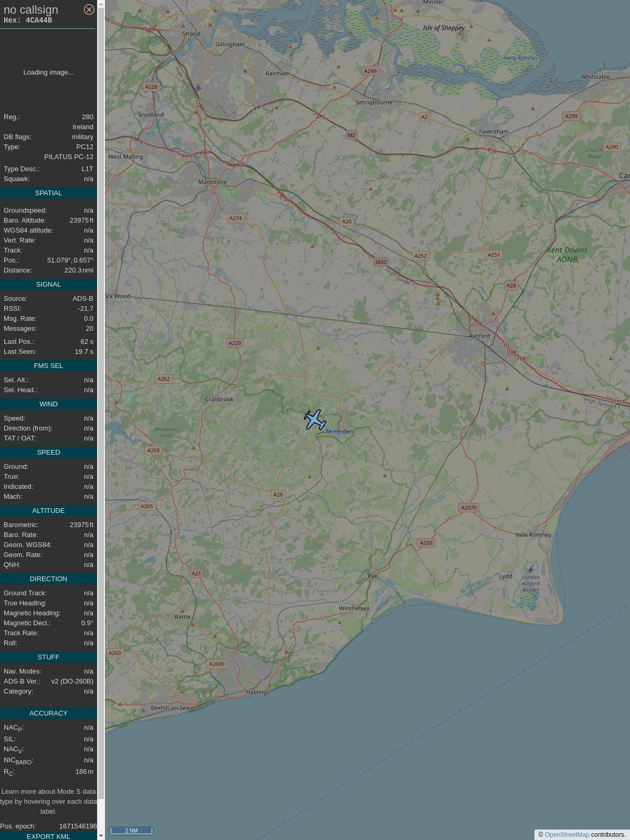630x840 pixels.
Task: Click the A229 road shield on map
Action: point(235,343)
